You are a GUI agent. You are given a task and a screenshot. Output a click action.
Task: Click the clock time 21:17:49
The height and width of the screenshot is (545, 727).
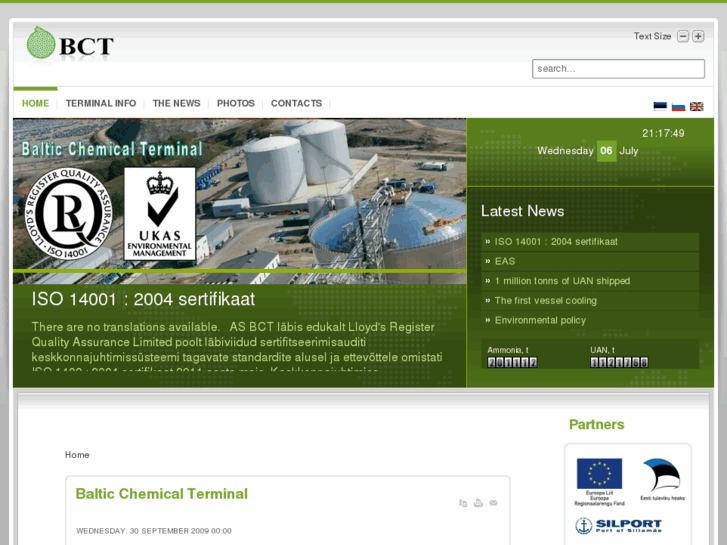pyautogui.click(x=663, y=133)
